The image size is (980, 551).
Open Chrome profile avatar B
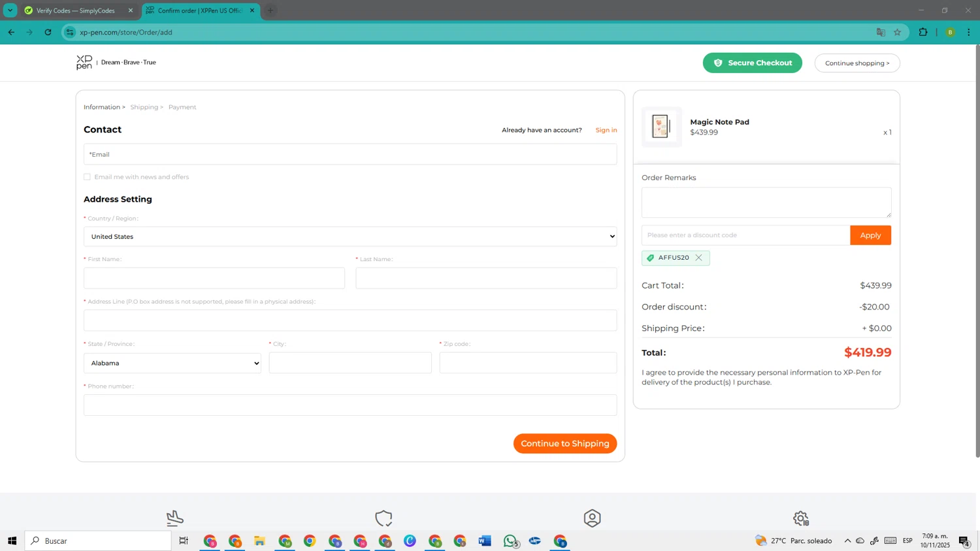point(951,32)
